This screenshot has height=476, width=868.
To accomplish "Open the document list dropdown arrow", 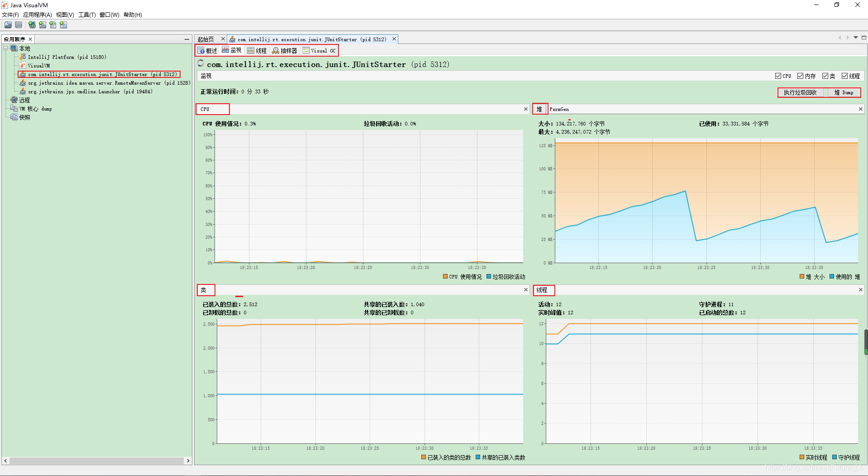I will pos(856,38).
